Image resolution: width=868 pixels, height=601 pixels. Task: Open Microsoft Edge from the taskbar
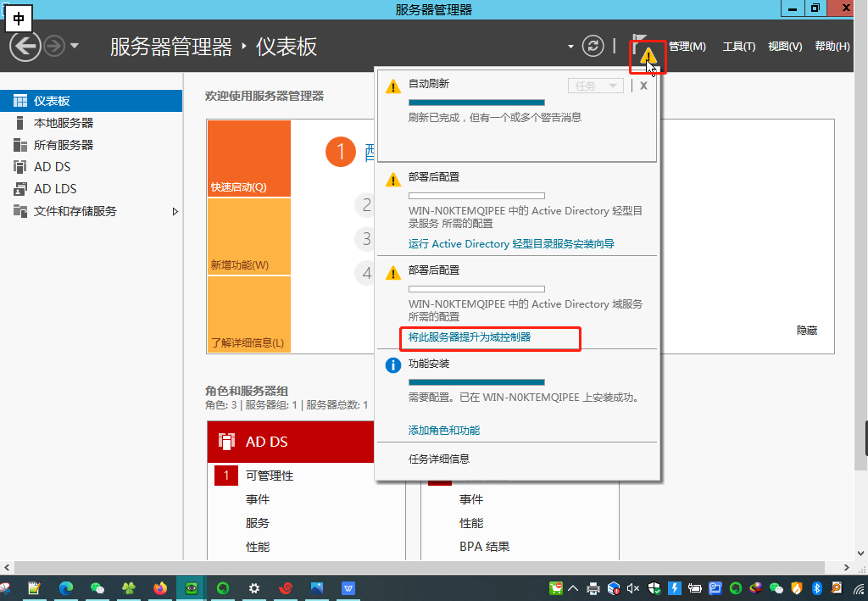pyautogui.click(x=66, y=587)
